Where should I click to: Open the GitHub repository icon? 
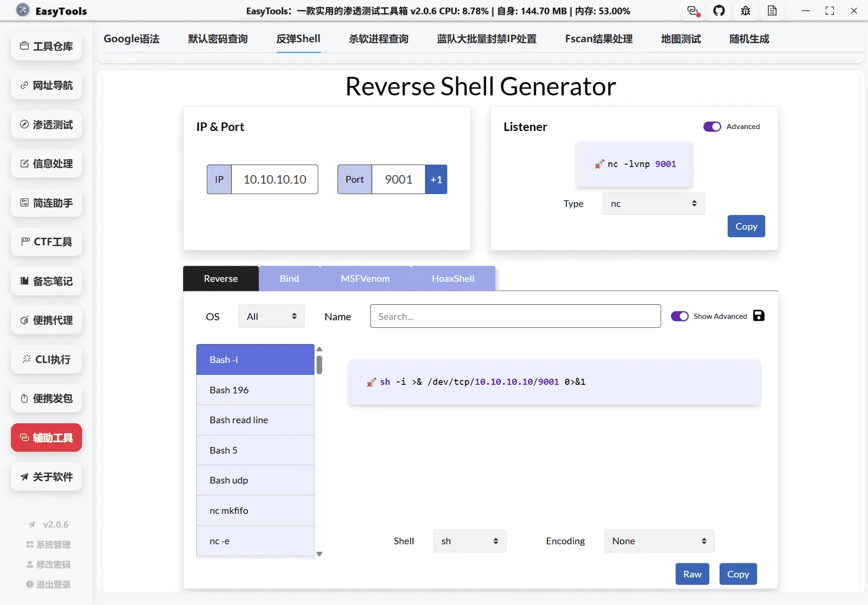[x=719, y=10]
